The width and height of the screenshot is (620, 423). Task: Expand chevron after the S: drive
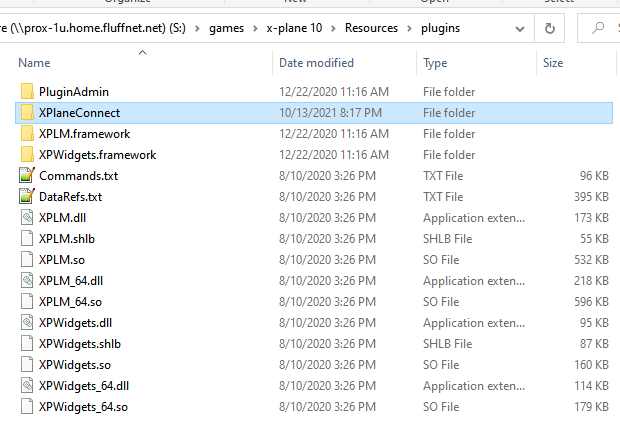coord(197,28)
